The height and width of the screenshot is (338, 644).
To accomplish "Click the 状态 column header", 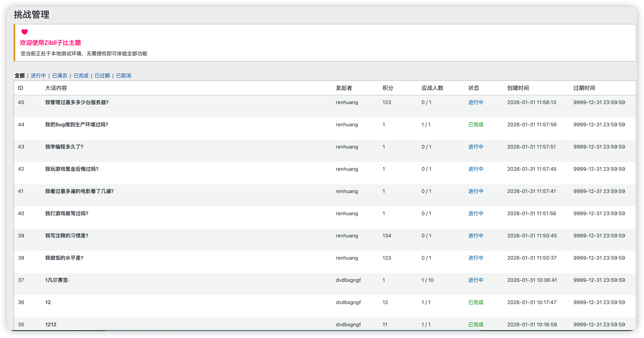I will coord(474,88).
